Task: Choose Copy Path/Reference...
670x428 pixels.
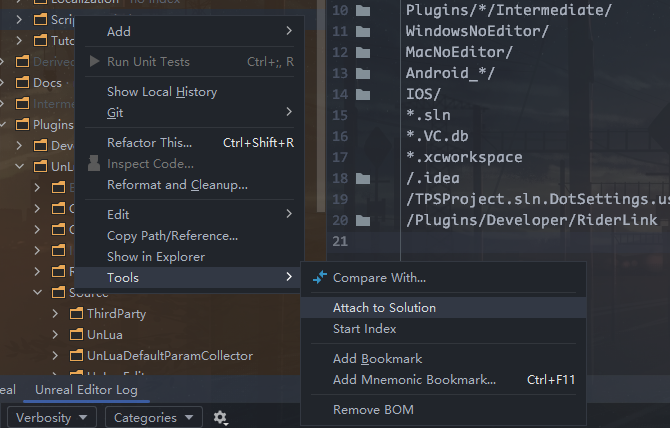Action: (189, 236)
